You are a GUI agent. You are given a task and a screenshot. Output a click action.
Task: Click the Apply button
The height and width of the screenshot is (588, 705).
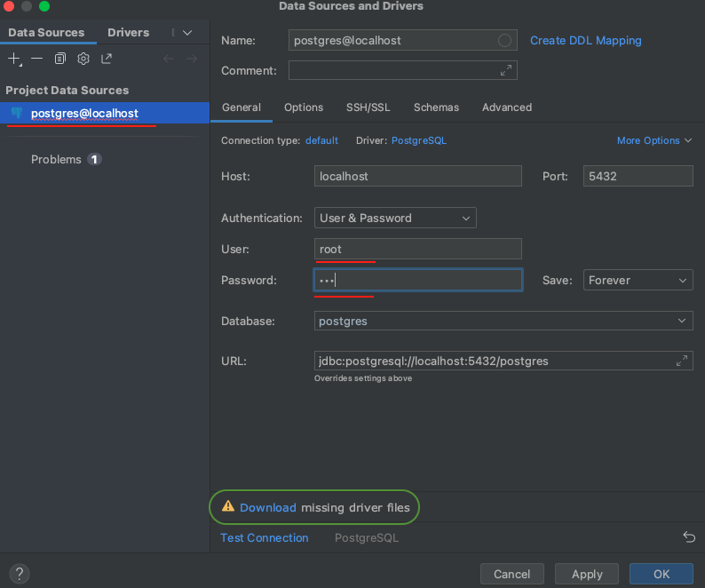coord(587,574)
